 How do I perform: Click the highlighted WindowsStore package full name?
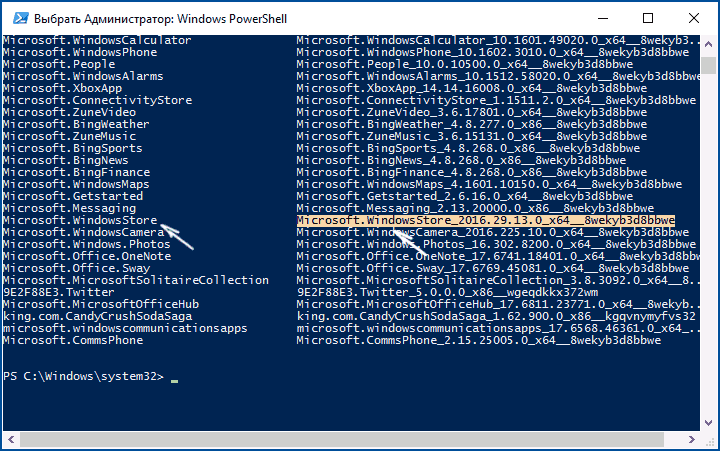click(485, 220)
